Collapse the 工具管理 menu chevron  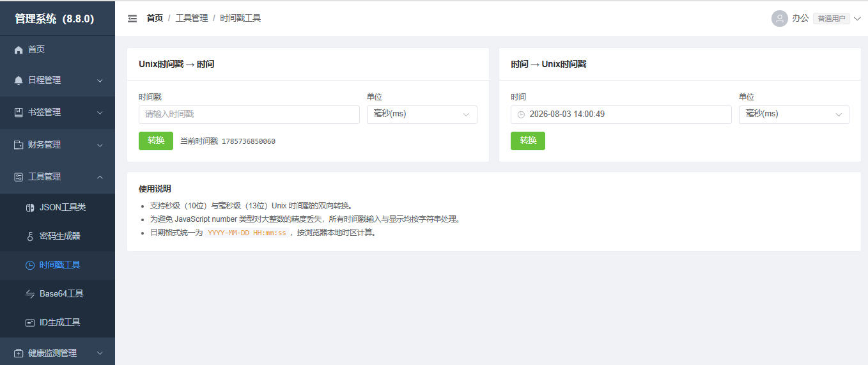click(x=100, y=177)
